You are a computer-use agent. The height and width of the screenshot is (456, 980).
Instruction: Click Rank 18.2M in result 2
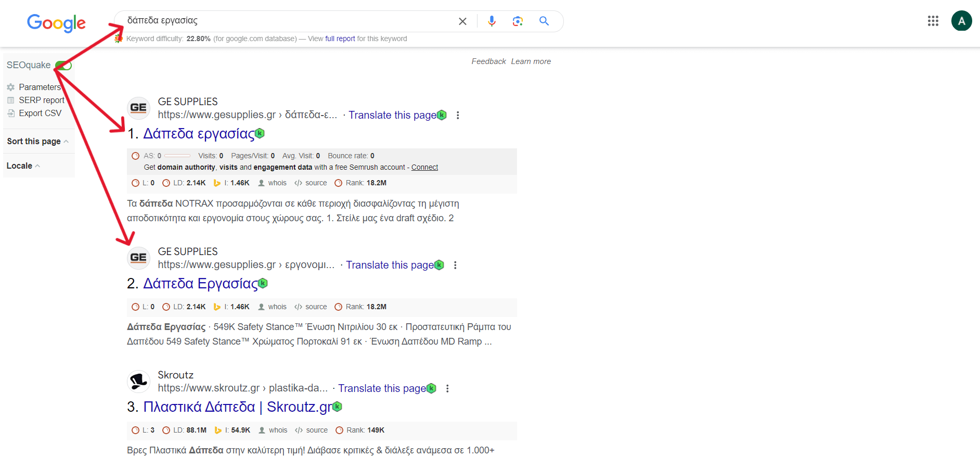pyautogui.click(x=360, y=307)
